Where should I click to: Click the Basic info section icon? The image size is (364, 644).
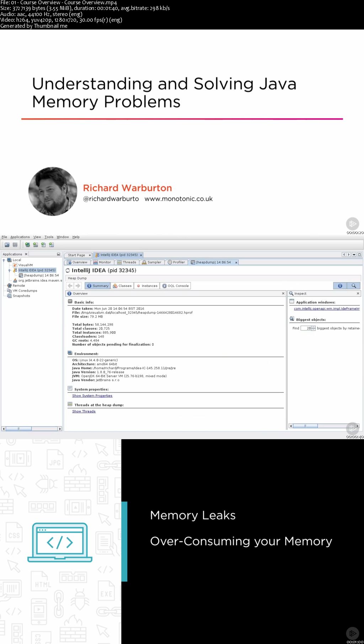tap(70, 302)
